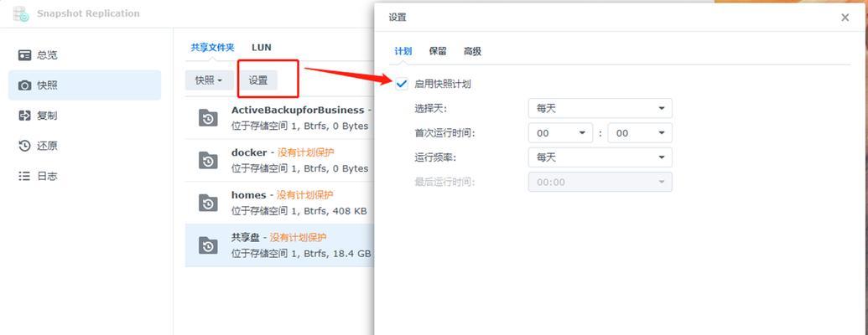This screenshot has width=868, height=335.
Task: Select the ActiveBackupforBusiness folder name
Action: pyautogui.click(x=298, y=110)
